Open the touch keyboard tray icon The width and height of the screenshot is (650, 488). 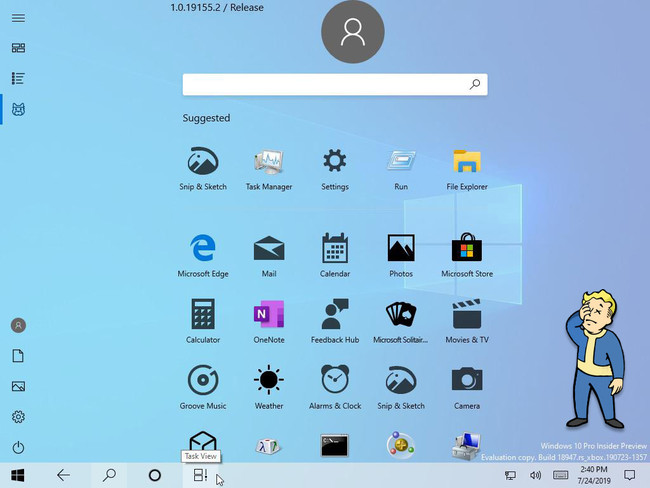pyautogui.click(x=560, y=475)
